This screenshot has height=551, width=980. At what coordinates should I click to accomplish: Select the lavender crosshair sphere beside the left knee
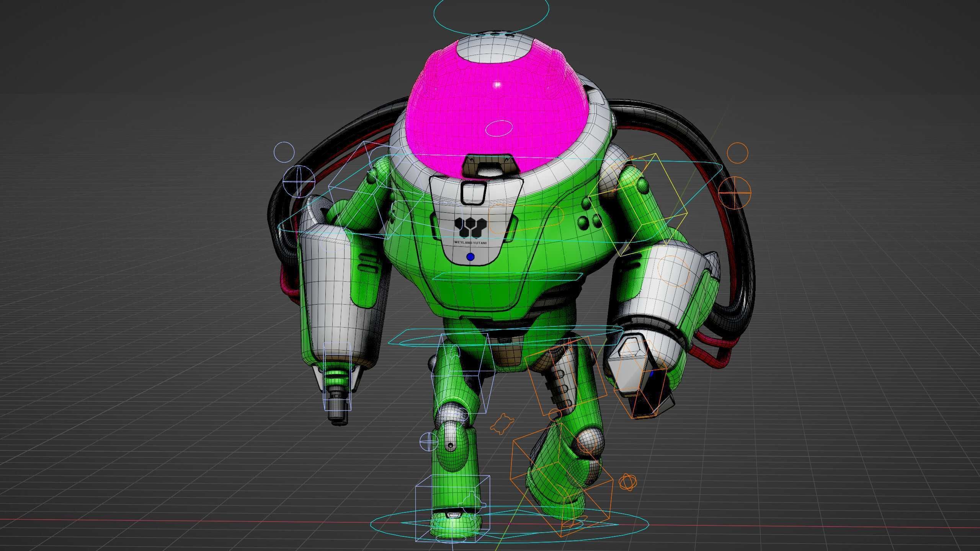[429, 441]
